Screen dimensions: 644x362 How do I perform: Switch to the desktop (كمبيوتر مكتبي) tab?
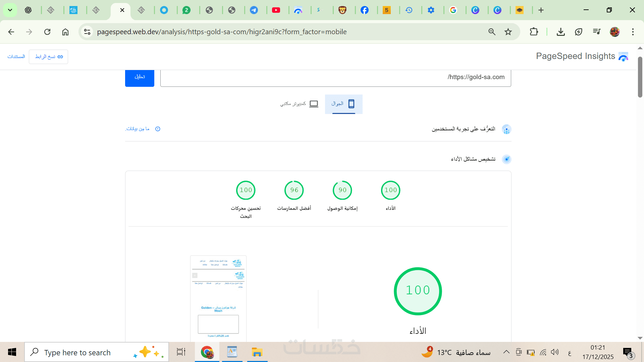pos(299,104)
